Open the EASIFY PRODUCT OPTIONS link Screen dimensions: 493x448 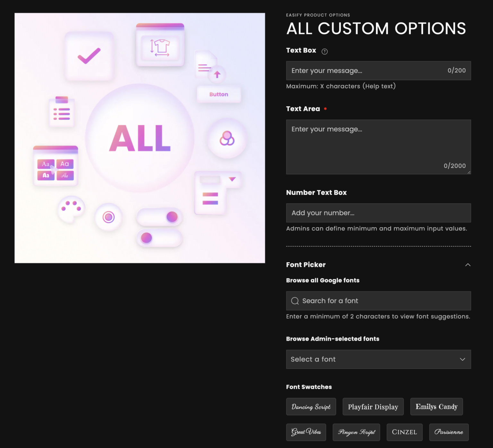pos(318,15)
